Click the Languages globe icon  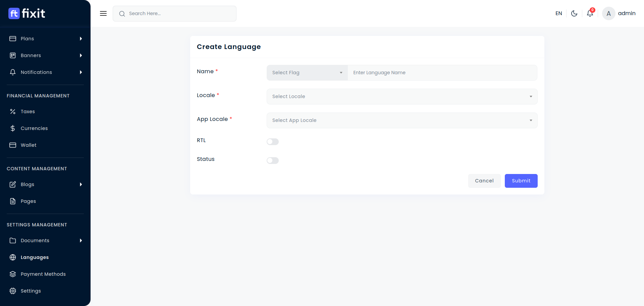pyautogui.click(x=13, y=257)
